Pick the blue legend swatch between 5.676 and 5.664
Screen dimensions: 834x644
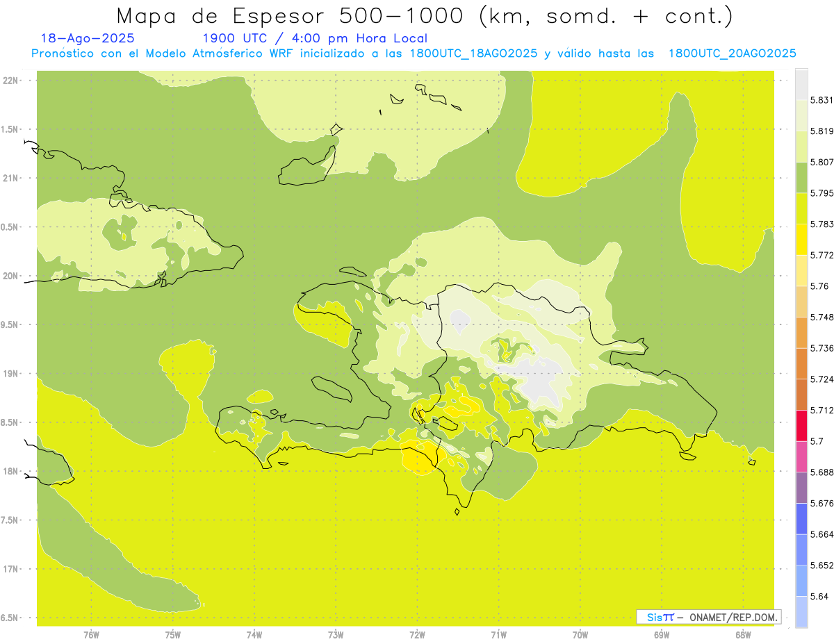801,518
